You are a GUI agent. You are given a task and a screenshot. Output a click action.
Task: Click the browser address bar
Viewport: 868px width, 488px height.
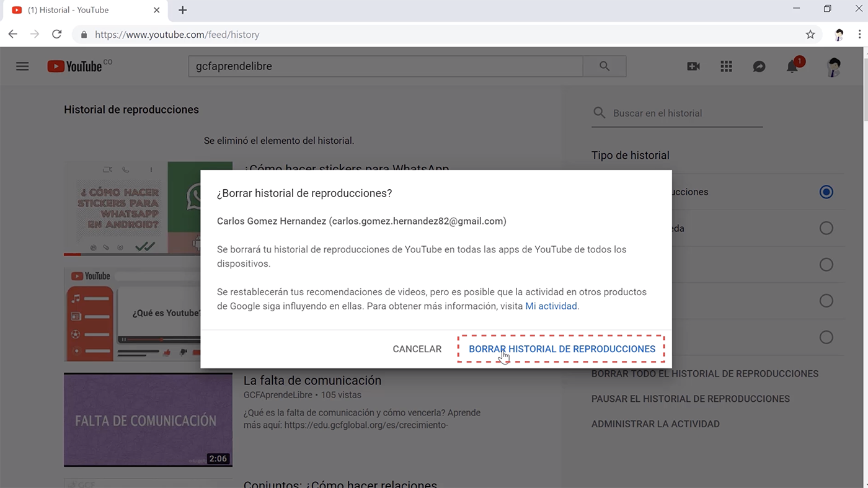pos(446,35)
